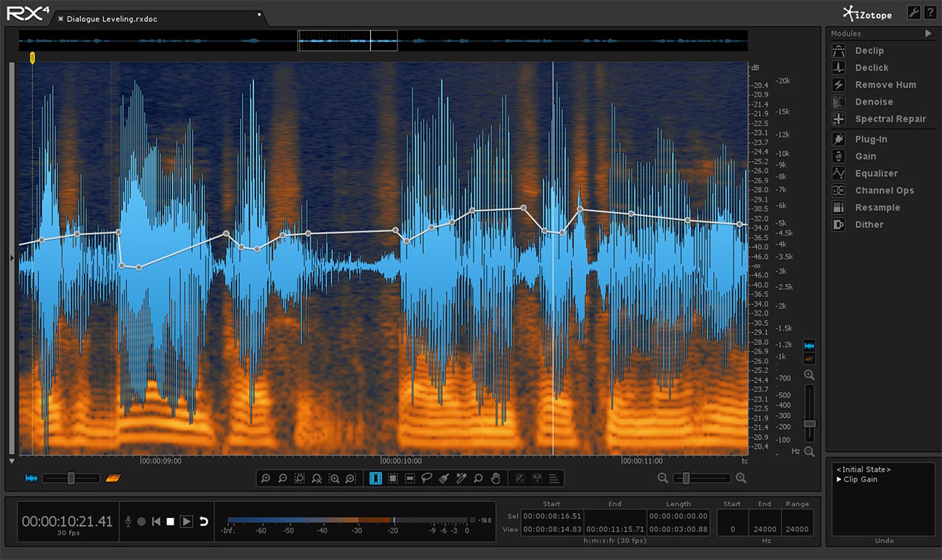Viewport: 942px width, 560px height.
Task: Open the Denoise module
Action: (x=873, y=102)
